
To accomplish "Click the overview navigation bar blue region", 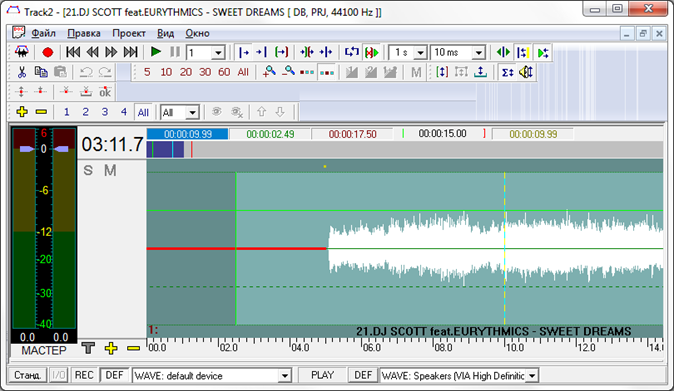I will pyautogui.click(x=165, y=150).
